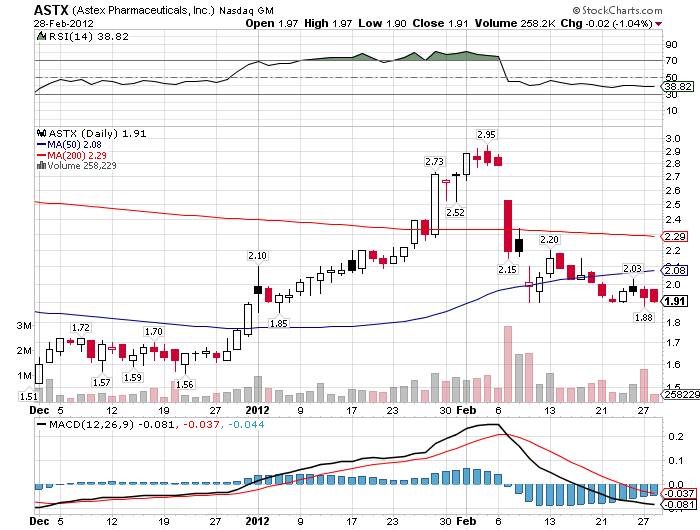Click the blue 2.08 MA(50) axis tag
700x530 pixels.
tap(674, 270)
